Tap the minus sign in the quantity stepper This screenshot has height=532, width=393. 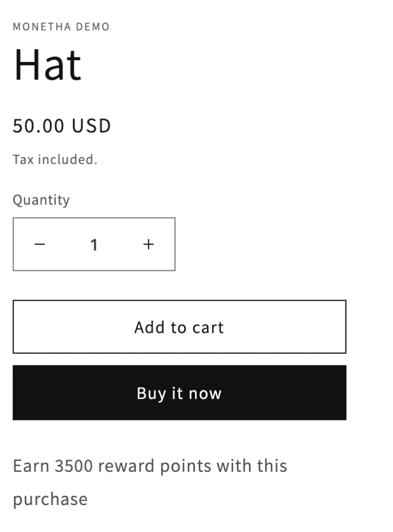pos(39,245)
